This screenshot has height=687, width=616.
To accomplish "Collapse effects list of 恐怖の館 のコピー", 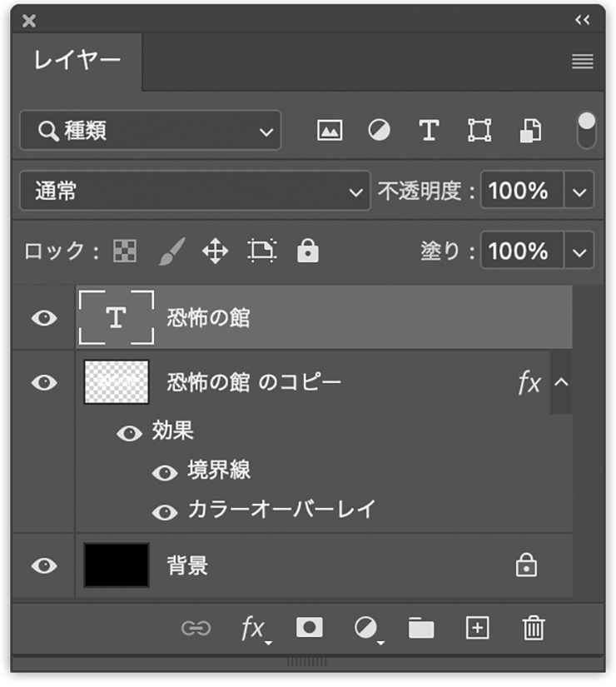I will click(x=561, y=382).
